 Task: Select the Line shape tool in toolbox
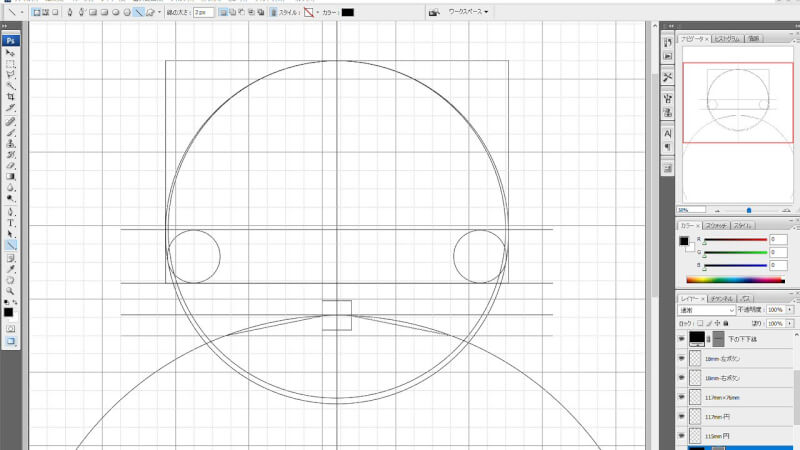click(x=10, y=245)
